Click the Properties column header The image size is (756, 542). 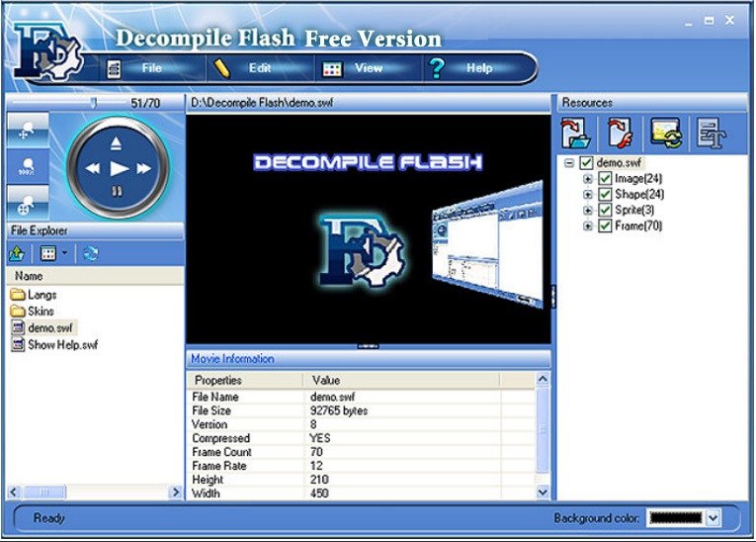pos(245,381)
